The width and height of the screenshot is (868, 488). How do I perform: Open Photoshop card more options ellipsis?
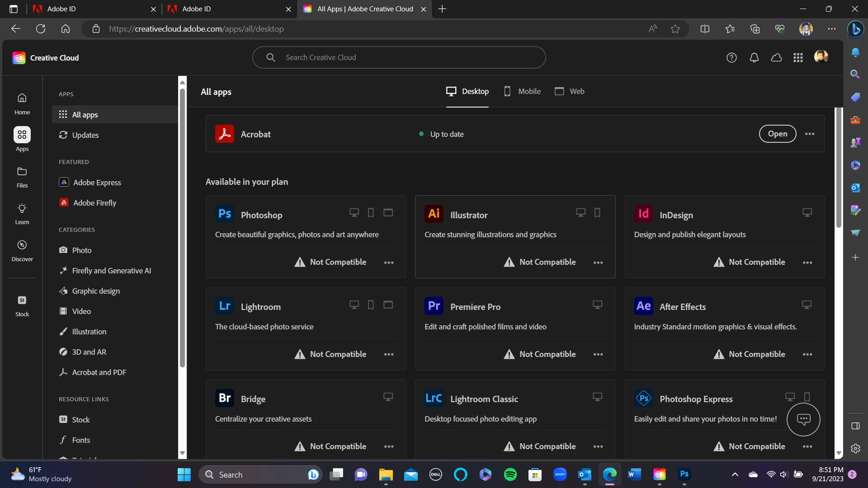[389, 263]
